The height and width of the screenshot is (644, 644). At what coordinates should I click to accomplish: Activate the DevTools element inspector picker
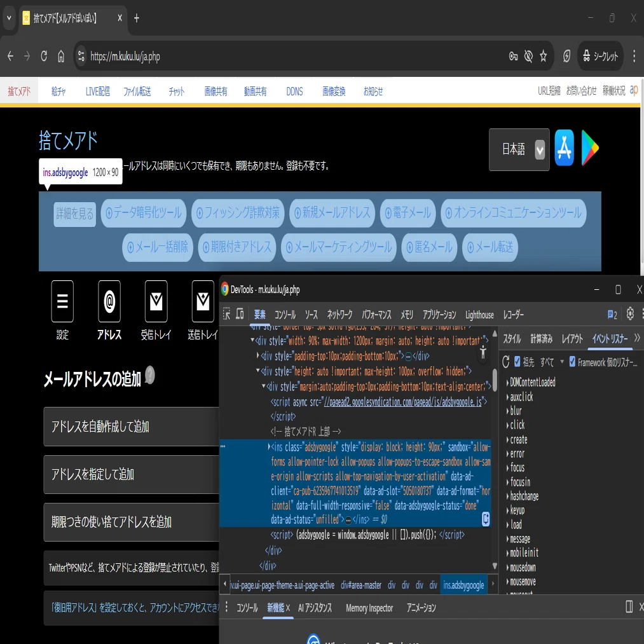coord(226,314)
